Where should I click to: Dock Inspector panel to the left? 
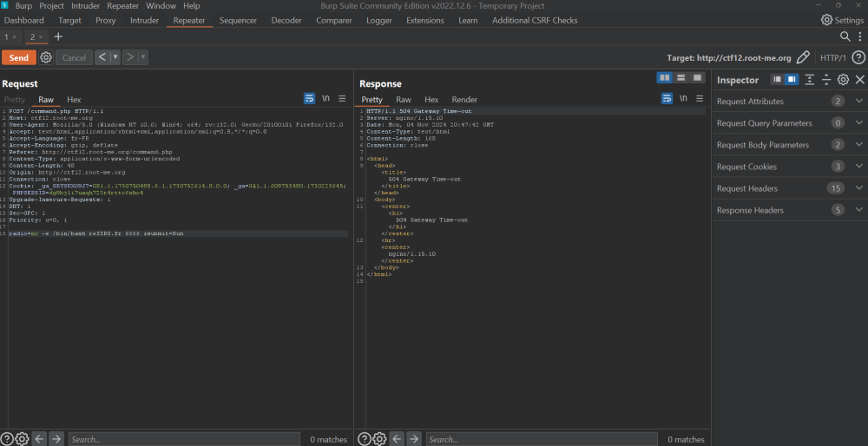click(778, 80)
